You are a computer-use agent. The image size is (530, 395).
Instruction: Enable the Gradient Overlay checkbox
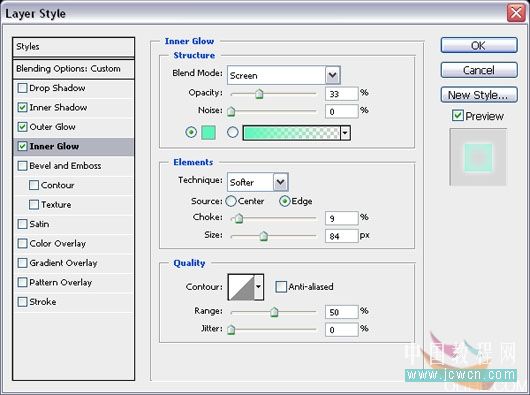[22, 263]
